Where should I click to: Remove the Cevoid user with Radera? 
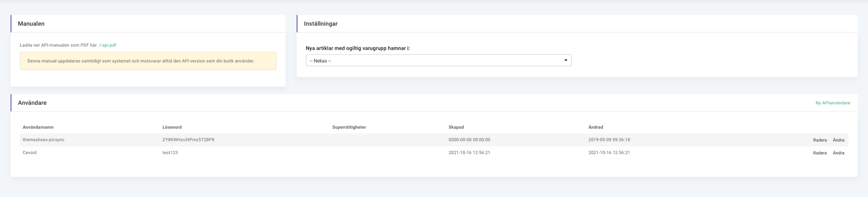click(820, 153)
